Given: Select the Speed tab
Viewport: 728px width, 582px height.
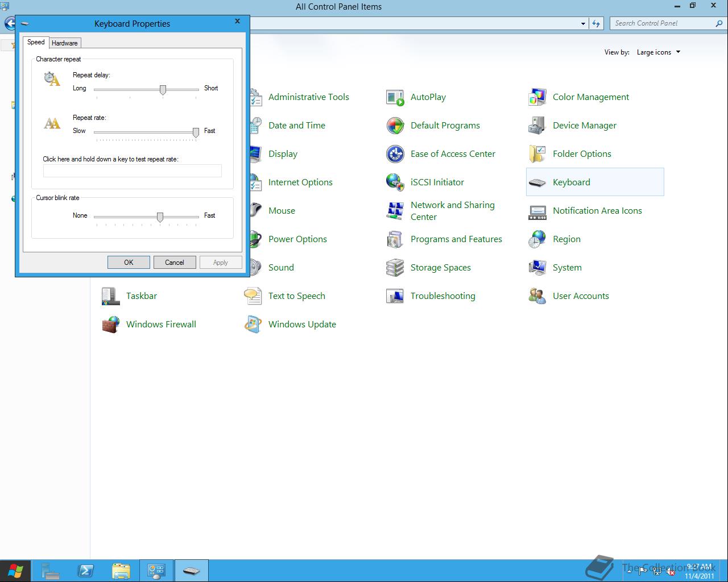Looking at the screenshot, I should (36, 42).
